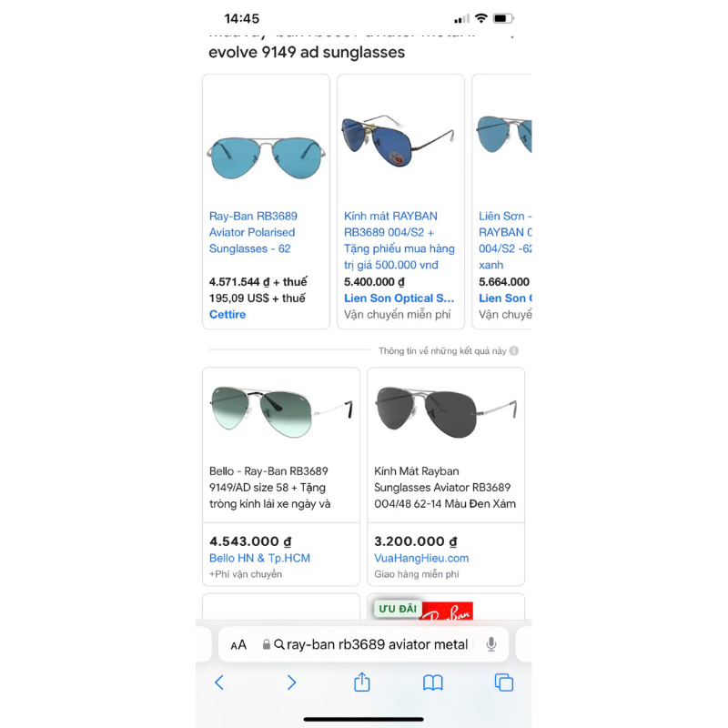Tap the info icon beside Thông tin
Image resolution: width=728 pixels, height=728 pixels.
point(513,351)
